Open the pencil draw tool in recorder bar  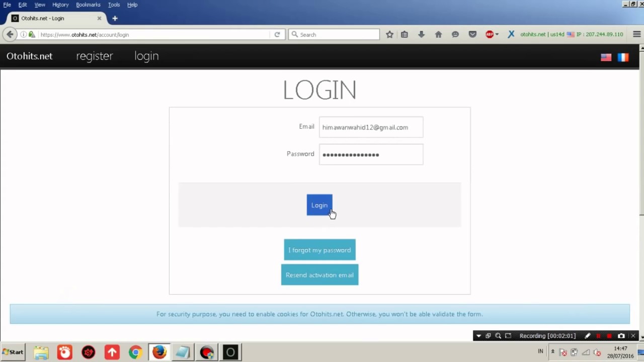[587, 336]
